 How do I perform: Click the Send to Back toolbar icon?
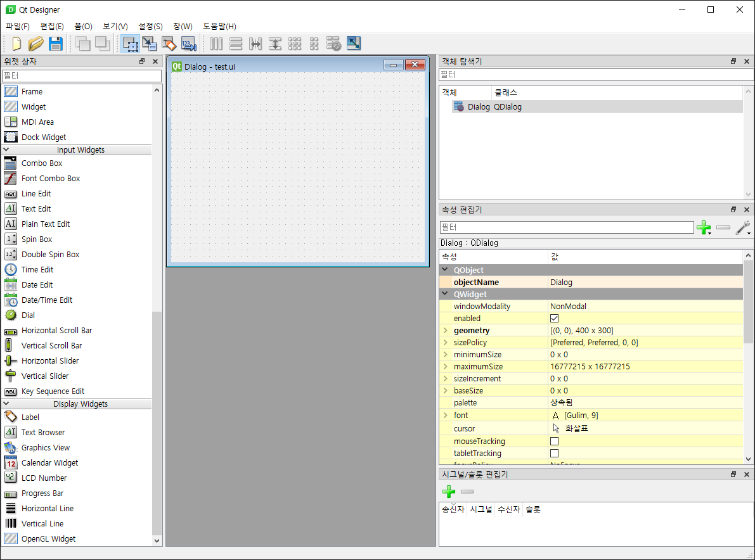coord(83,44)
